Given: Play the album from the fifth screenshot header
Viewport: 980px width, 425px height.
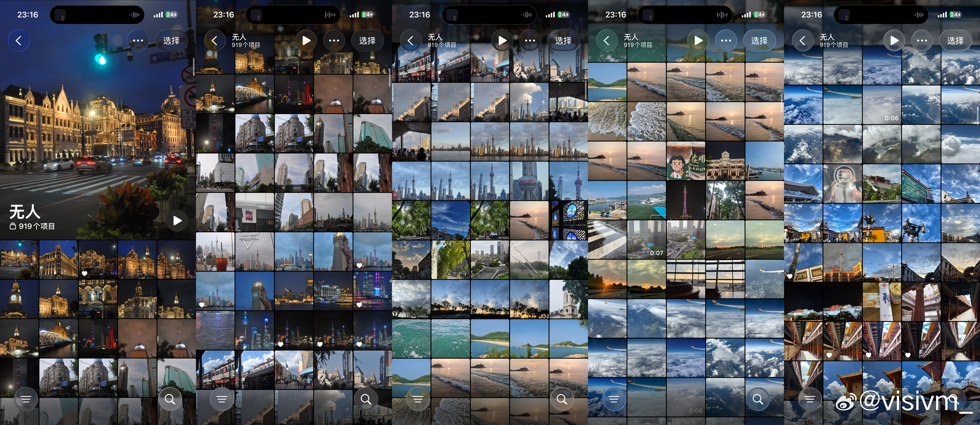Looking at the screenshot, I should point(894,40).
